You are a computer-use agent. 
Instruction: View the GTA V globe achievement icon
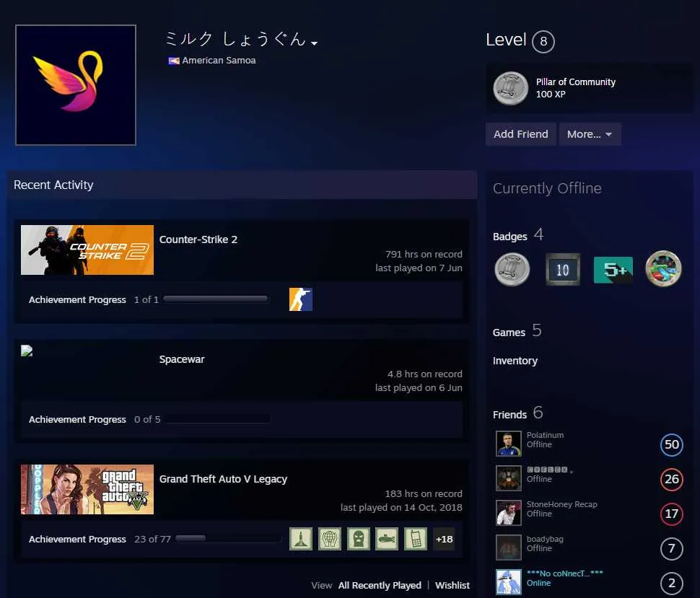[330, 539]
